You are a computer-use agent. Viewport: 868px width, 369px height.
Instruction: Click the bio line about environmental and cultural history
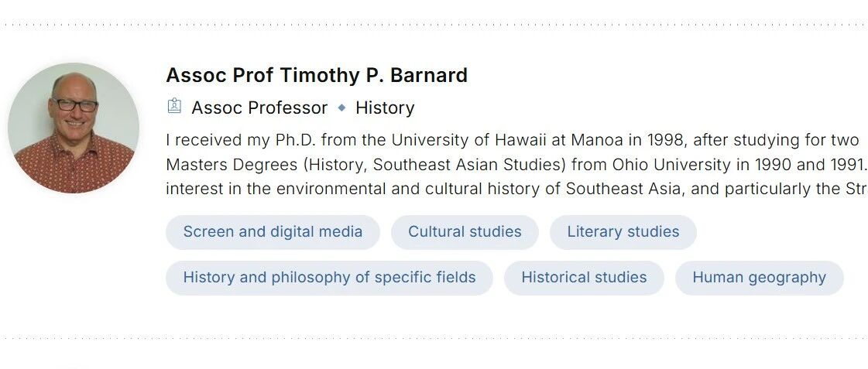coord(511,190)
